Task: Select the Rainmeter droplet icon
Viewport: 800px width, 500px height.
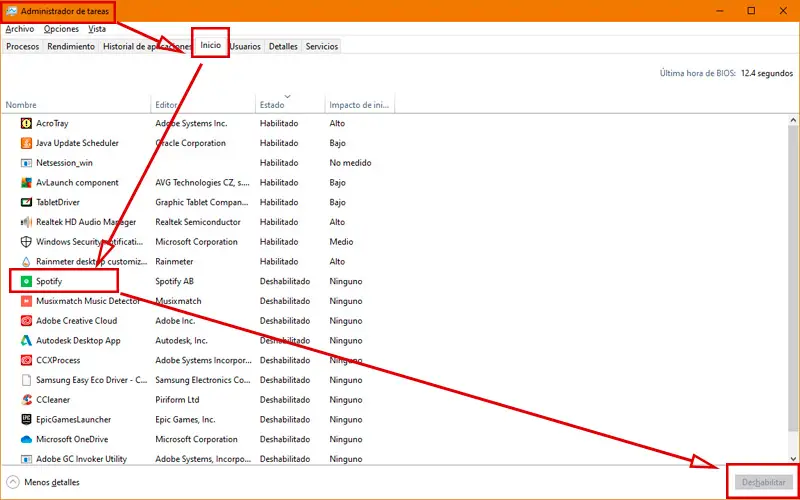Action: pos(26,262)
